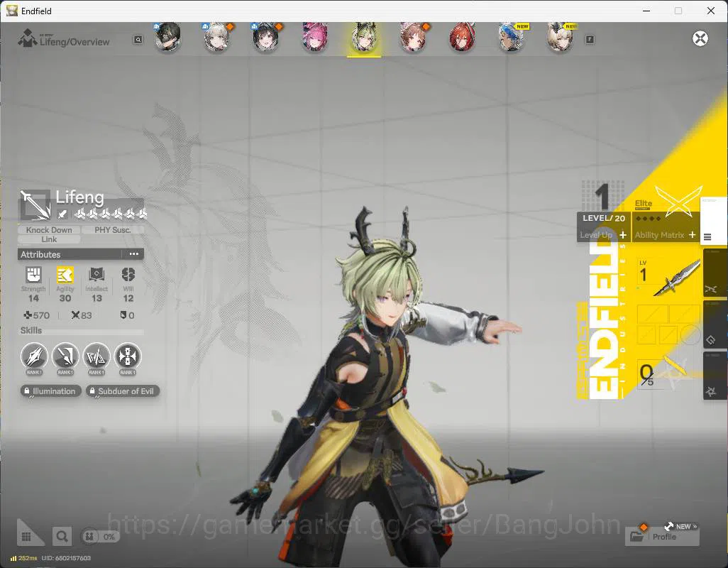
Task: Select the brown-haired operator portrait
Action: pos(413,37)
